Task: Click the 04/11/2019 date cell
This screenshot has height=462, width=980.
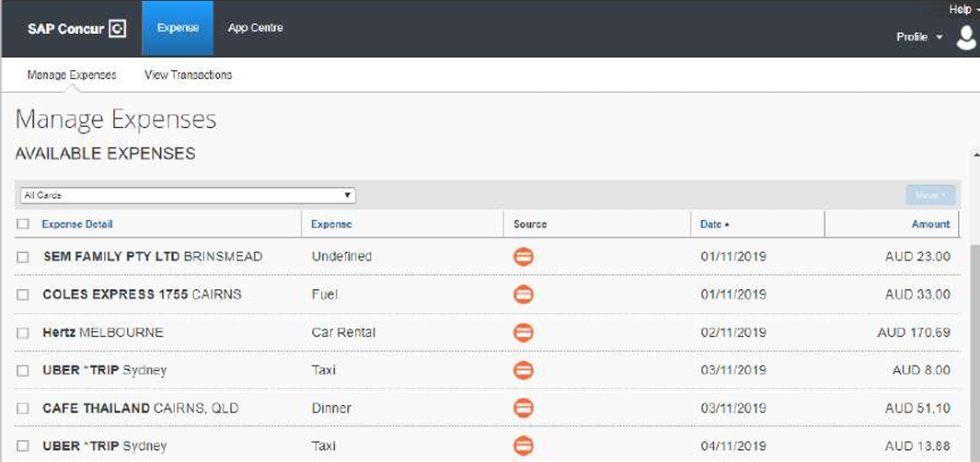Action: coord(733,446)
